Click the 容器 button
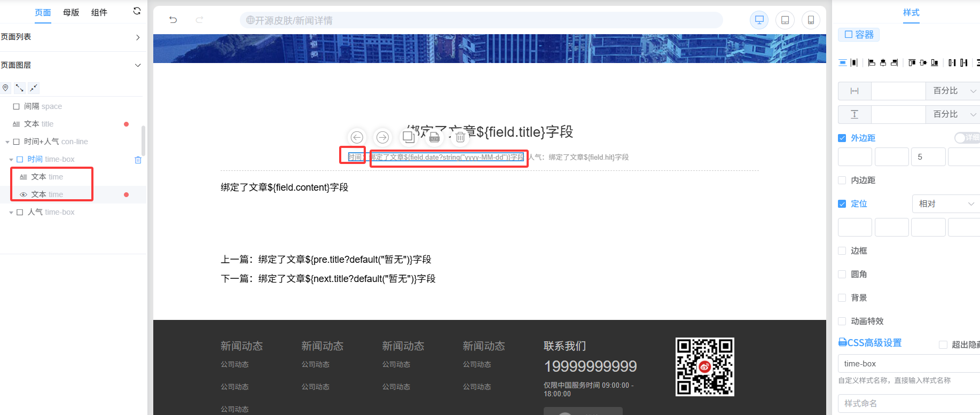Screen dimensions: 980x415 859,35
